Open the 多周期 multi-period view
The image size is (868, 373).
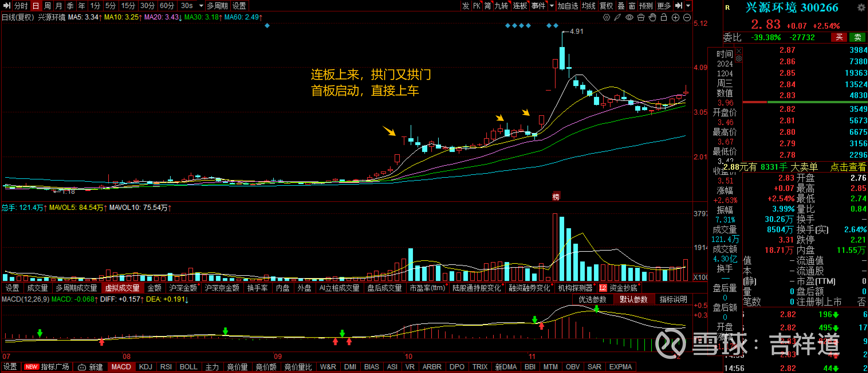tap(217, 5)
